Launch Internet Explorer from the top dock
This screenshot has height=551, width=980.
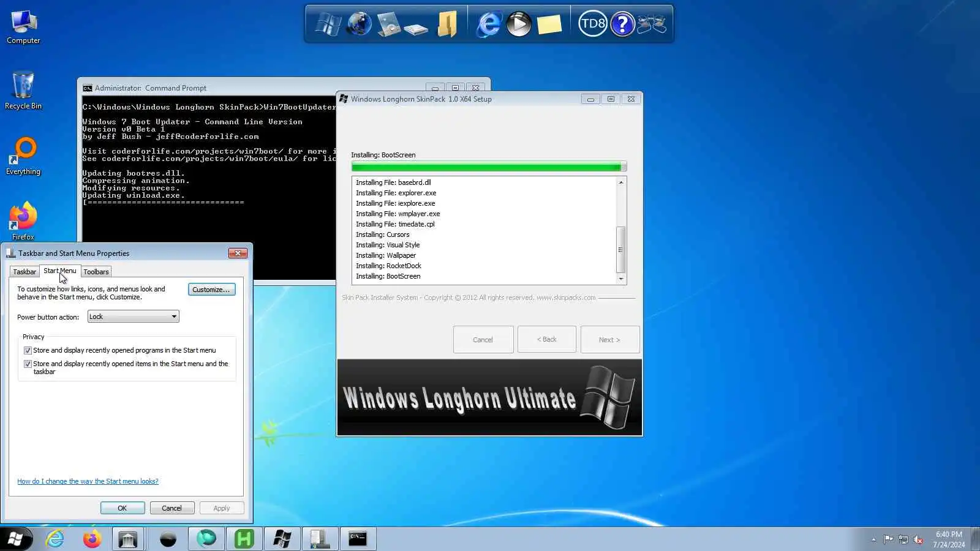(x=489, y=24)
